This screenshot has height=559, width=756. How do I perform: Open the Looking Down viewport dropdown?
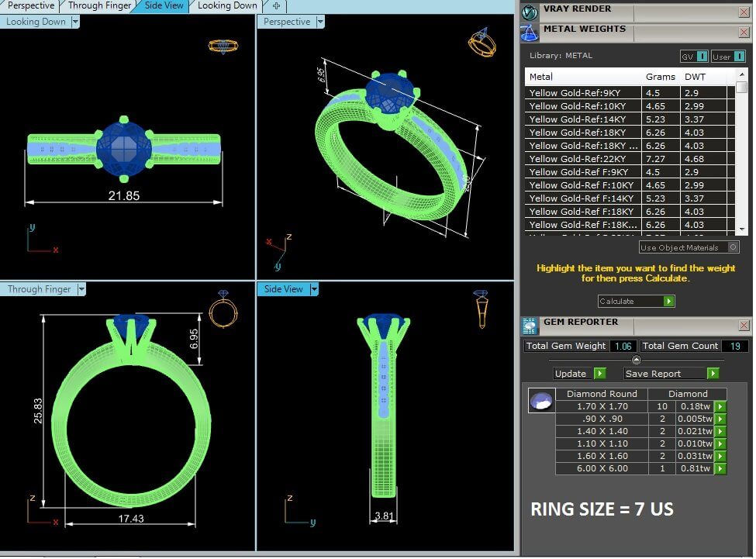pos(75,22)
